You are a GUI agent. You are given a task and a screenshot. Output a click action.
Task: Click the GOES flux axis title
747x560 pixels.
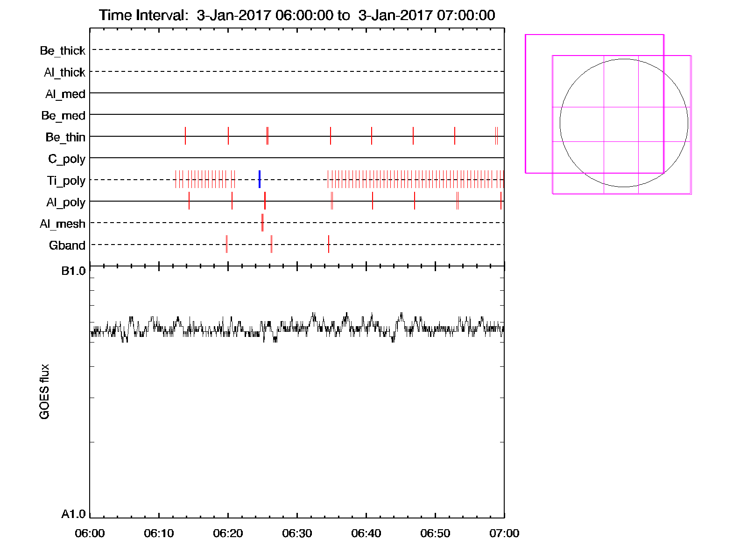44,392
